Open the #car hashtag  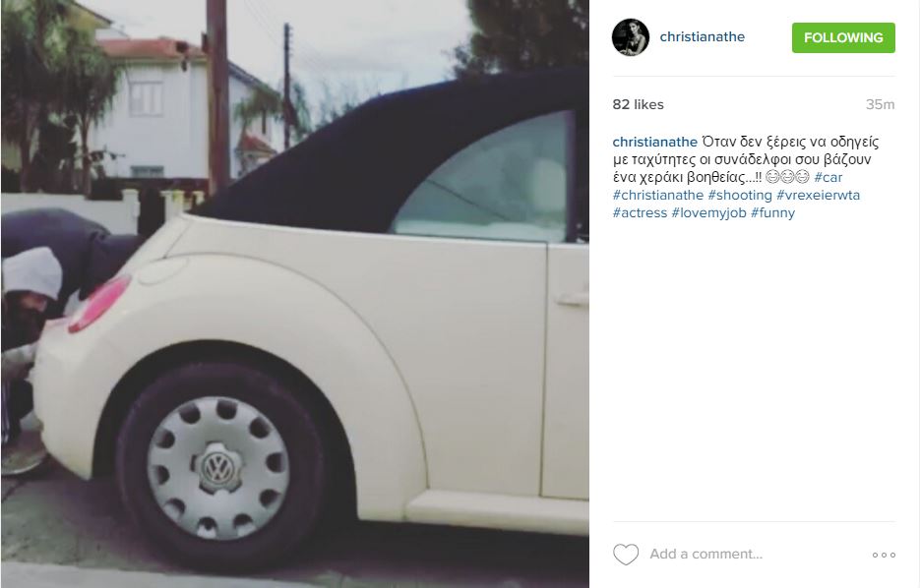(x=828, y=177)
